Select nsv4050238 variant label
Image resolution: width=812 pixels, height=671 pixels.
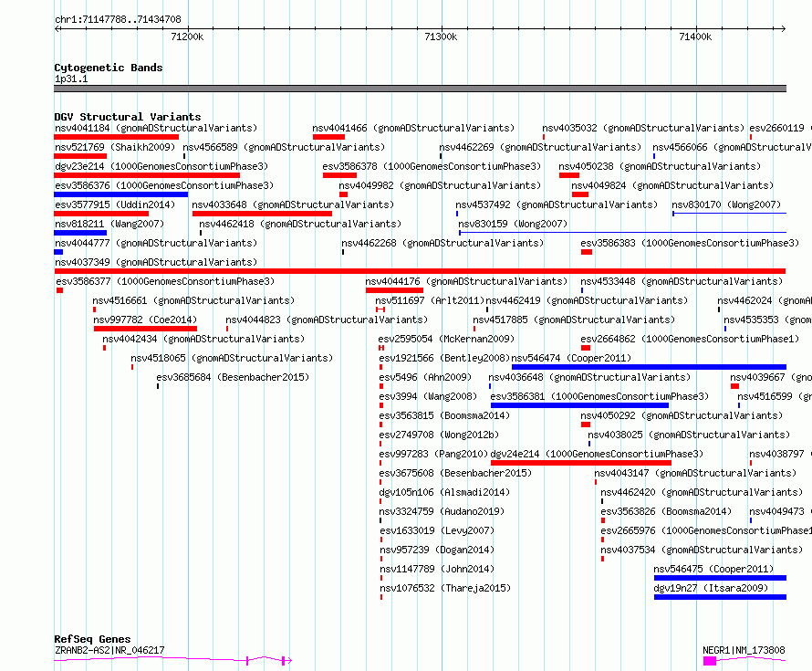pyautogui.click(x=660, y=166)
